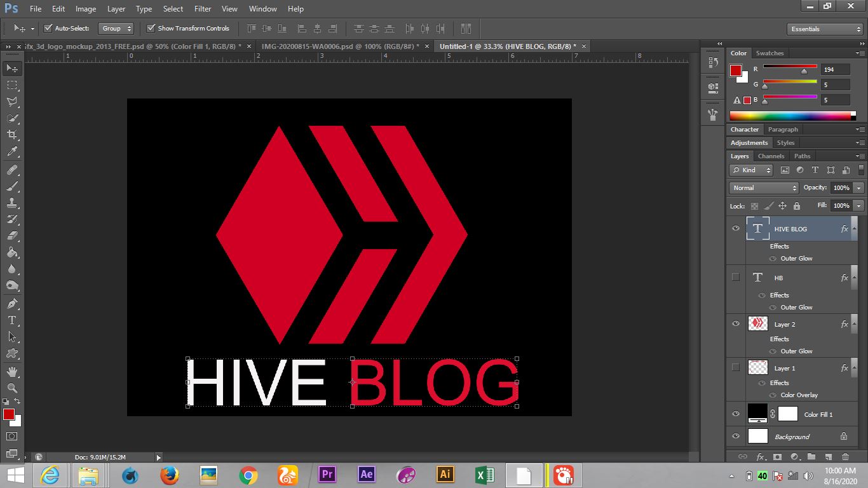Image resolution: width=868 pixels, height=488 pixels.
Task: Collapse the Layer 2 effects arrow
Action: pos(854,323)
